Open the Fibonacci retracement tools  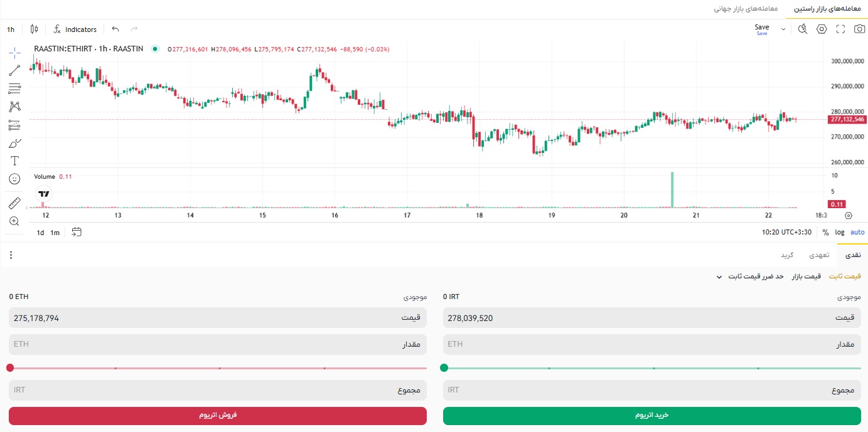point(14,88)
